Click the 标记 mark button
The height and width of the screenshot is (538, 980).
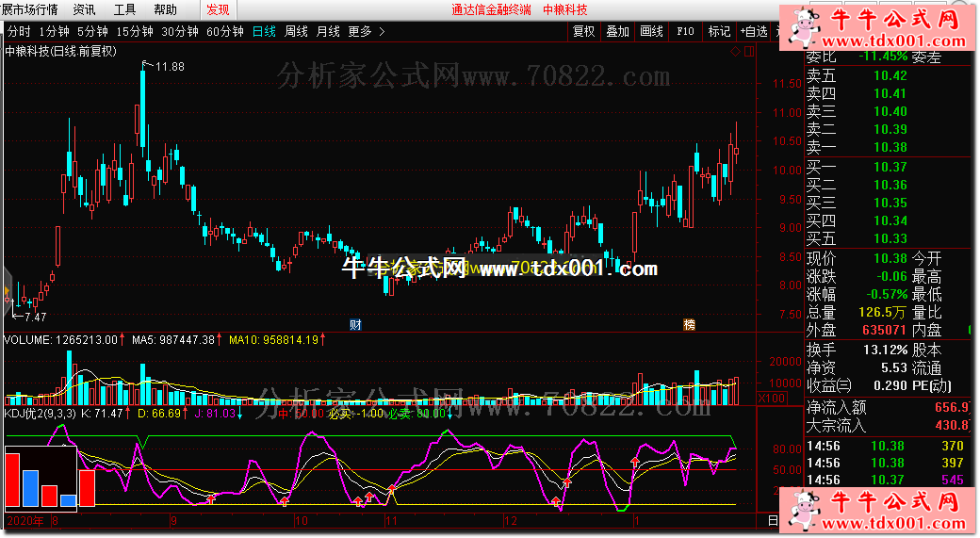719,31
